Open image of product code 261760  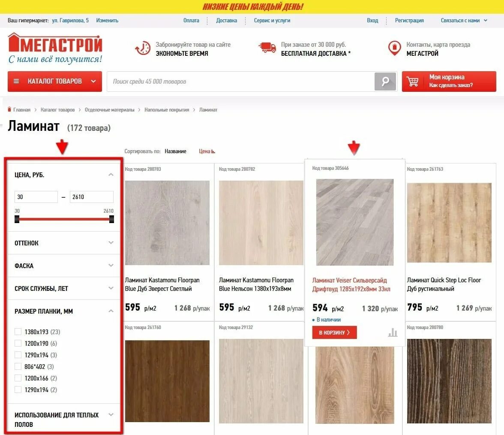[167, 381]
